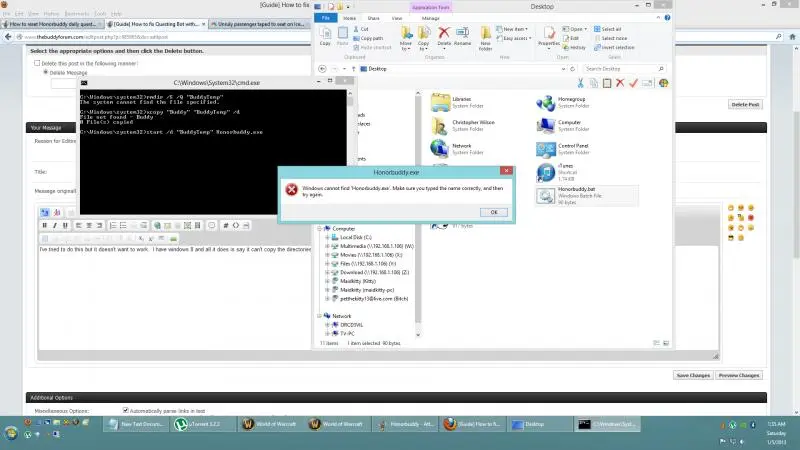
Task: Open the Open dropdown in the Explorer ribbon
Action: (575, 29)
